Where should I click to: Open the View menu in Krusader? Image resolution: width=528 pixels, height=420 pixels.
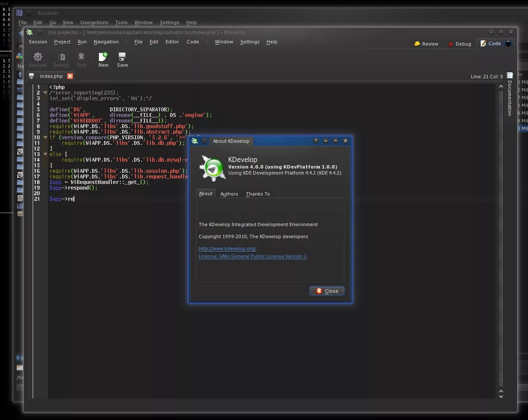pyautogui.click(x=68, y=22)
